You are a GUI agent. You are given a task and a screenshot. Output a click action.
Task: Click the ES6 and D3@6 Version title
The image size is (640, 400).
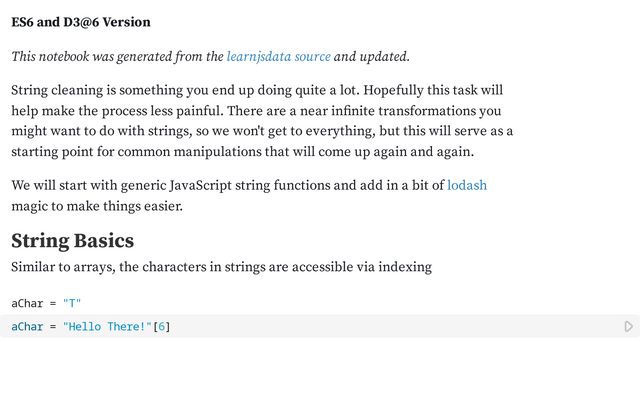pyautogui.click(x=81, y=22)
